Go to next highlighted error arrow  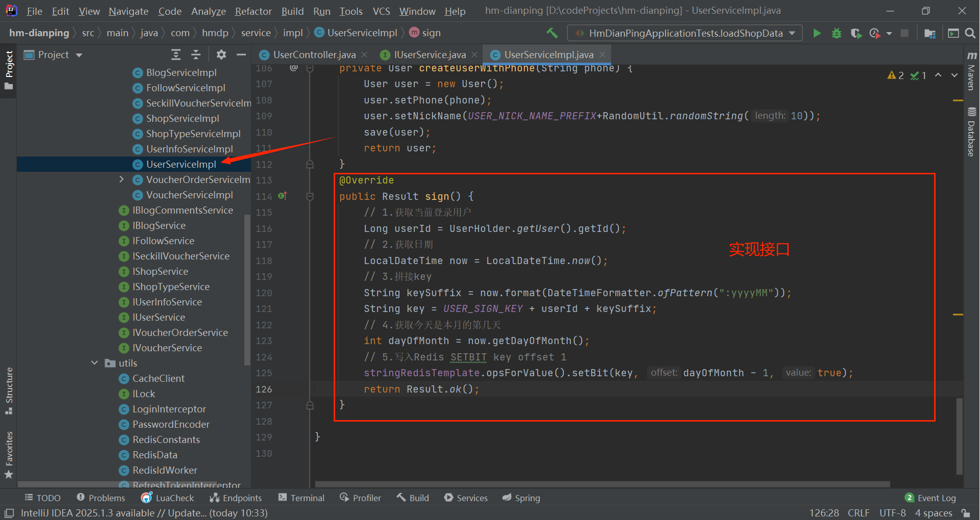[x=954, y=75]
